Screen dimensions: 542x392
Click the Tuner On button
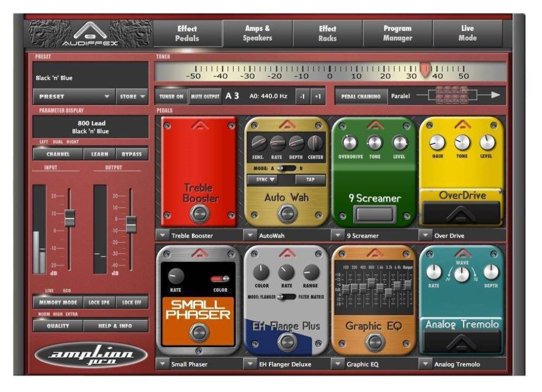pyautogui.click(x=171, y=96)
